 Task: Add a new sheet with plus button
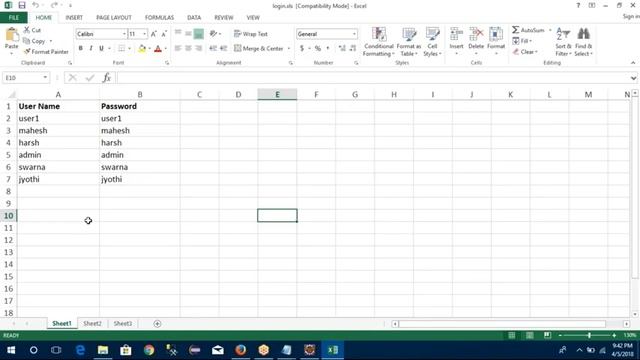coord(157,324)
